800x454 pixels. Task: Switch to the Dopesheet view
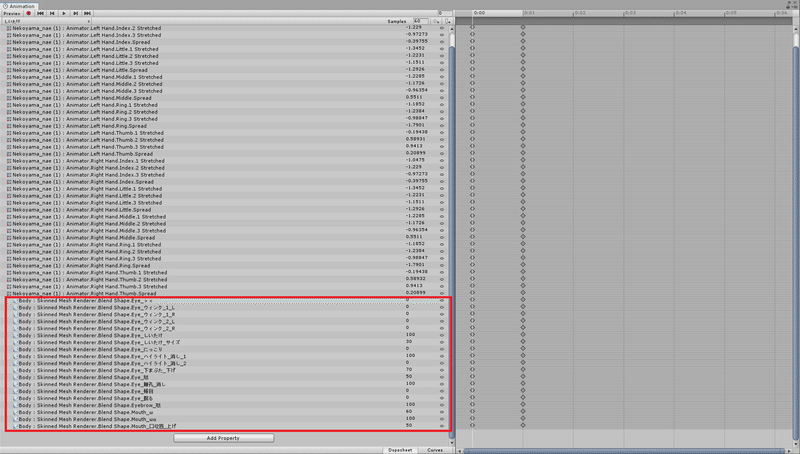coord(400,450)
